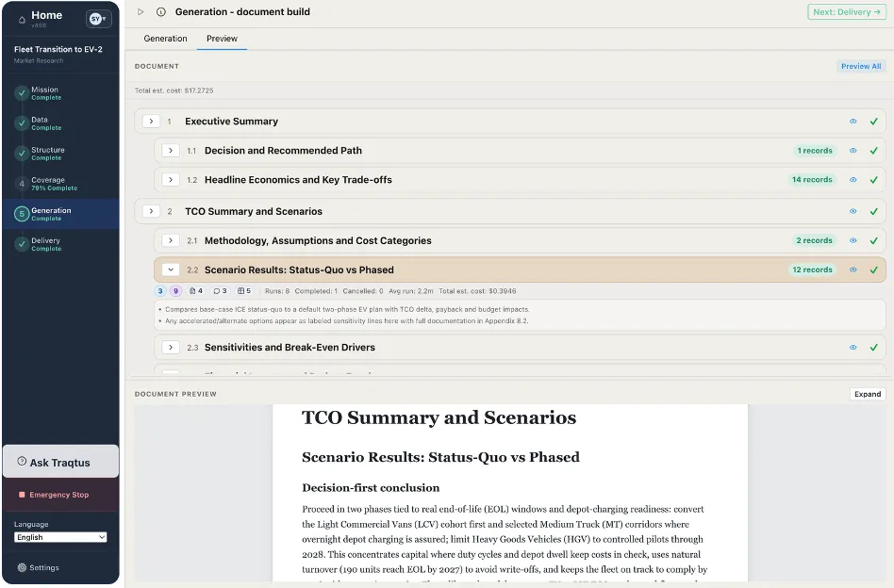Click the Home icon in sidebar
The image size is (894, 588).
[x=22, y=20]
